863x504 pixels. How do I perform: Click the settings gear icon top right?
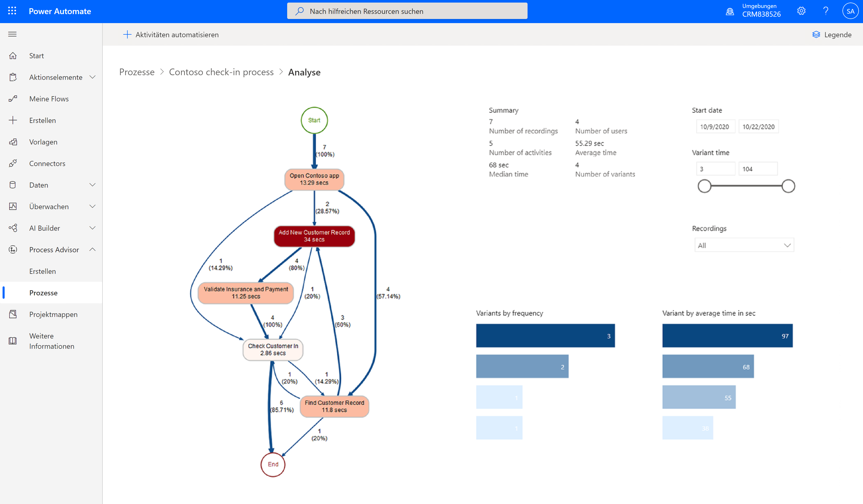coord(802,11)
